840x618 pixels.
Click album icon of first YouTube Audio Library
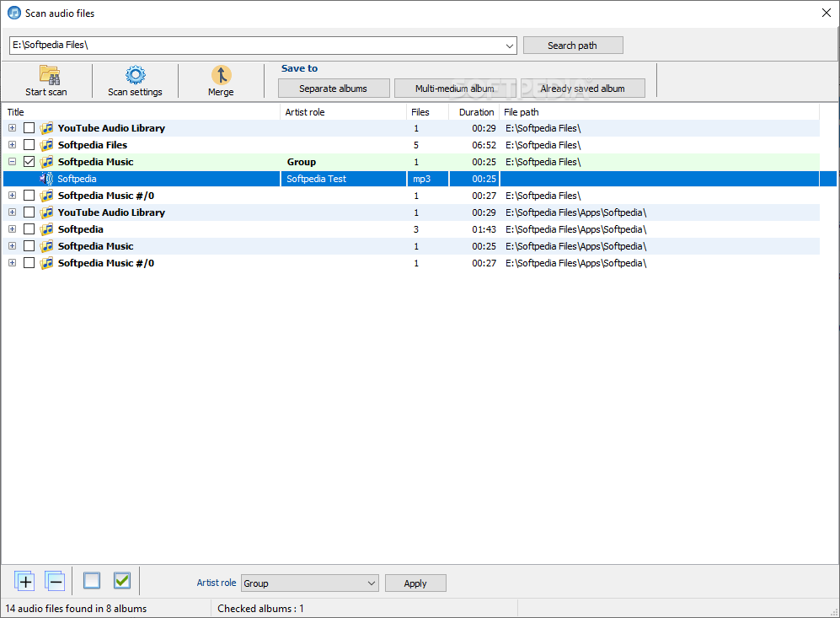[46, 128]
